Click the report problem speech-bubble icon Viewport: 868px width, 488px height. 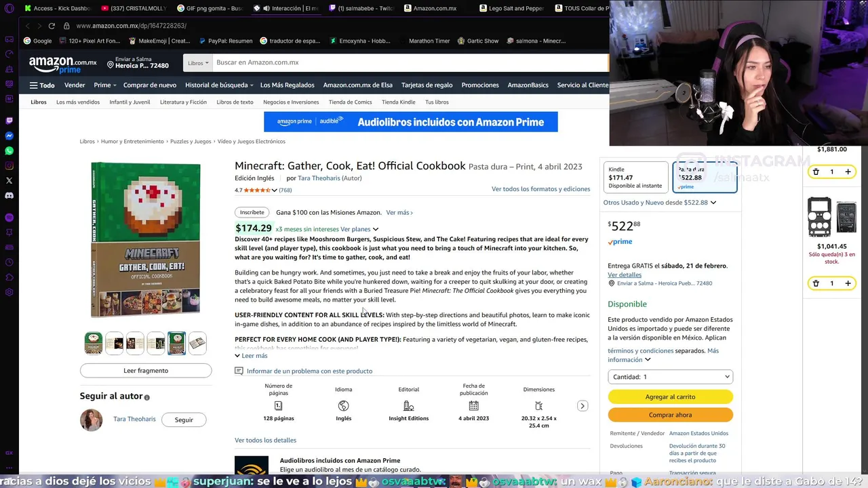coord(239,371)
